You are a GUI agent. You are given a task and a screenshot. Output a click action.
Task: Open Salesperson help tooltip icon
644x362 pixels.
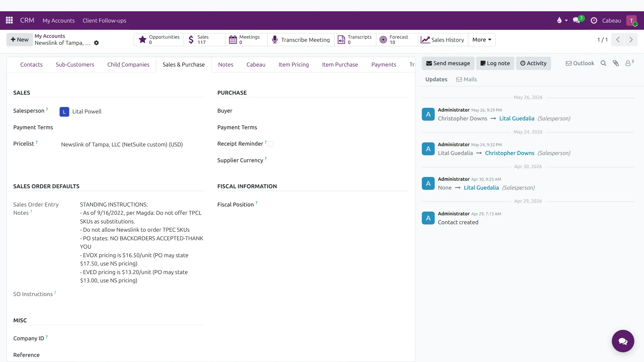tap(47, 109)
